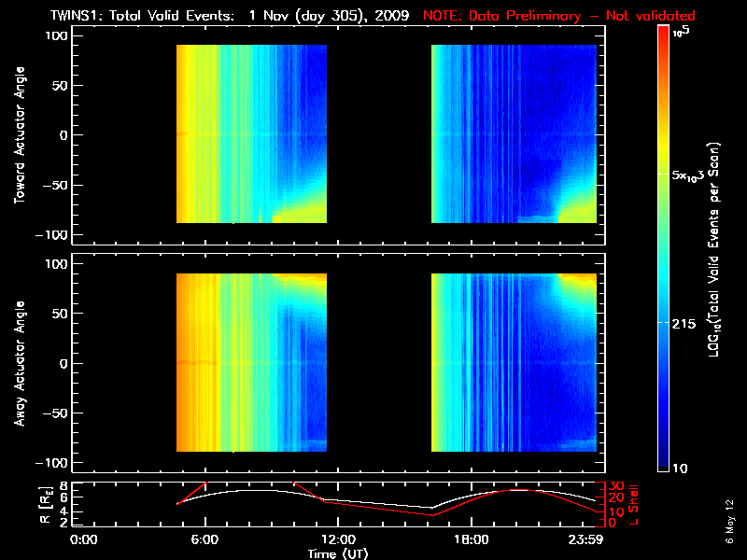Click the Away Actuator Angle axis label
Screen dimensions: 747x560
pos(20,363)
